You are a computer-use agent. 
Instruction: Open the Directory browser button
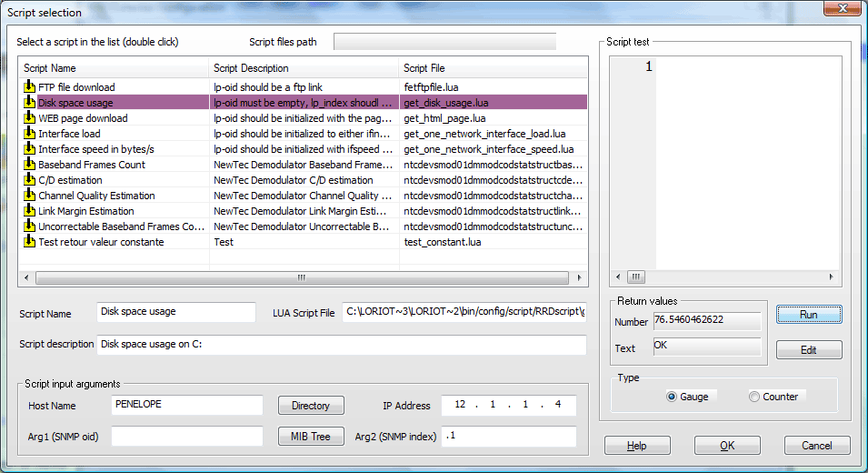311,406
